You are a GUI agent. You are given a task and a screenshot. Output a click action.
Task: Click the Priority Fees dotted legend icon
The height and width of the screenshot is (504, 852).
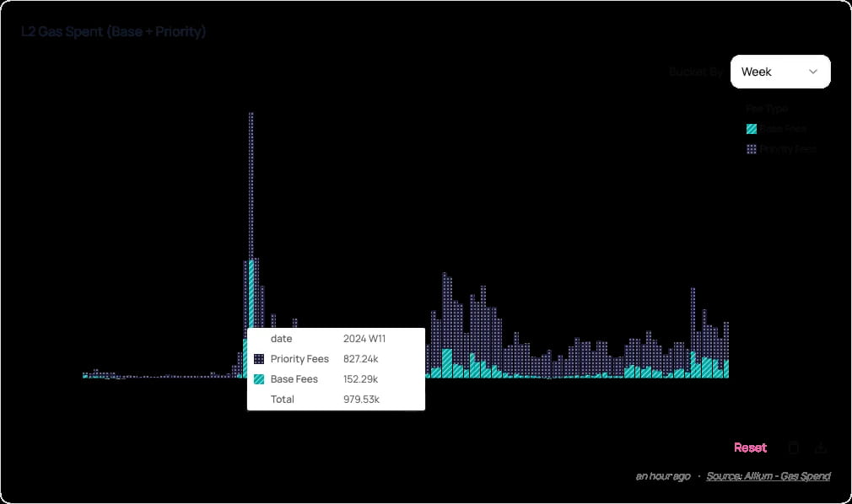pos(752,149)
